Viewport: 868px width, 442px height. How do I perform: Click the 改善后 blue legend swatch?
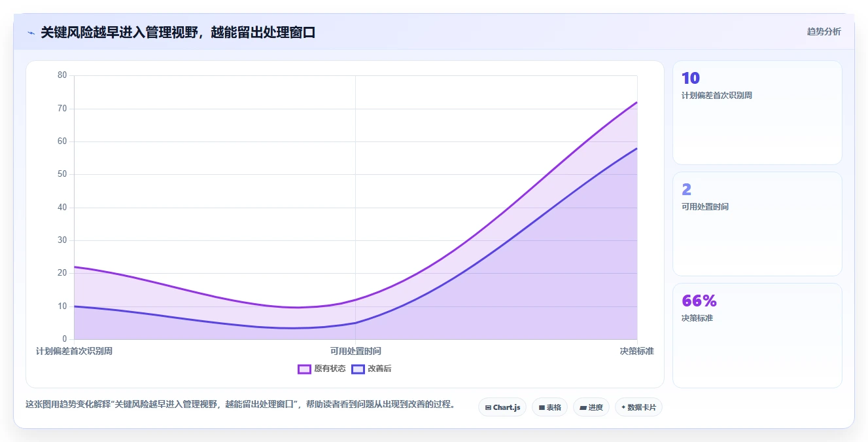point(358,369)
